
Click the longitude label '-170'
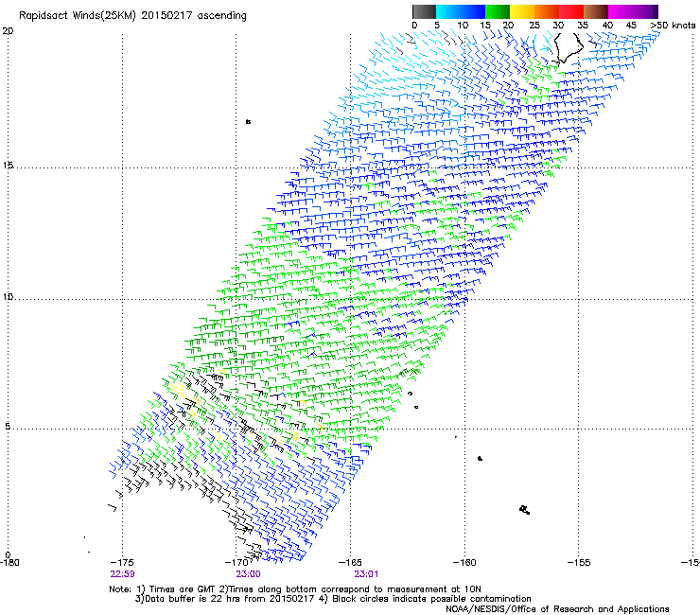point(236,562)
